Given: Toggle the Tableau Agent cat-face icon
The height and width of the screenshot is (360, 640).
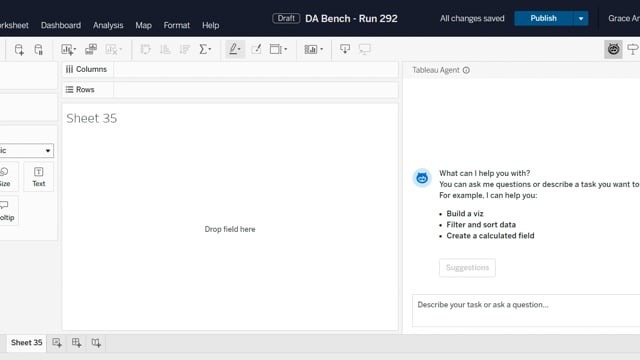Looking at the screenshot, I should coord(613,49).
